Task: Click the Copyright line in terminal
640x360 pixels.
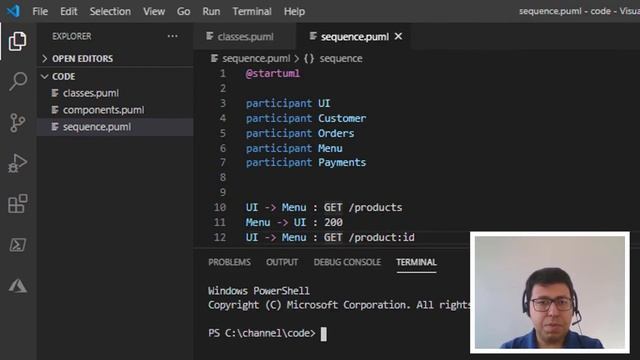Action: (x=339, y=305)
